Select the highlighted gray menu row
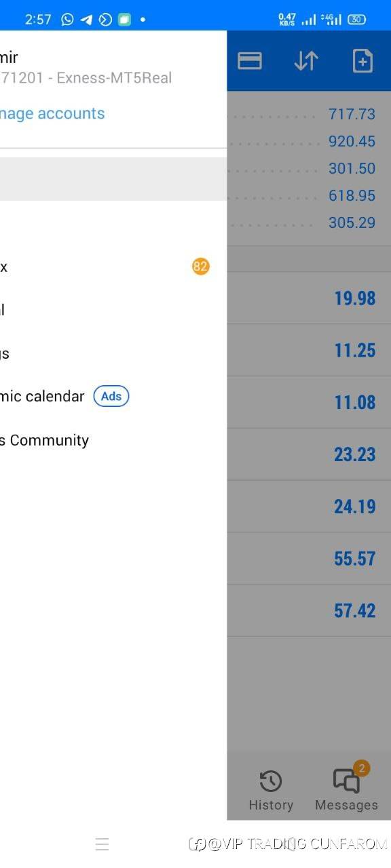The image size is (391, 868). point(113,179)
